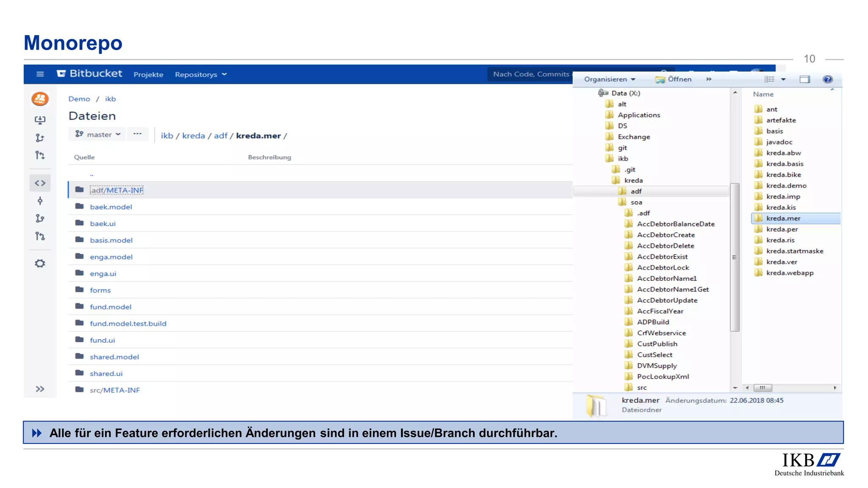This screenshot has width=868, height=488.
Task: Expand the sidebar with the double chevron
Action: click(x=40, y=389)
